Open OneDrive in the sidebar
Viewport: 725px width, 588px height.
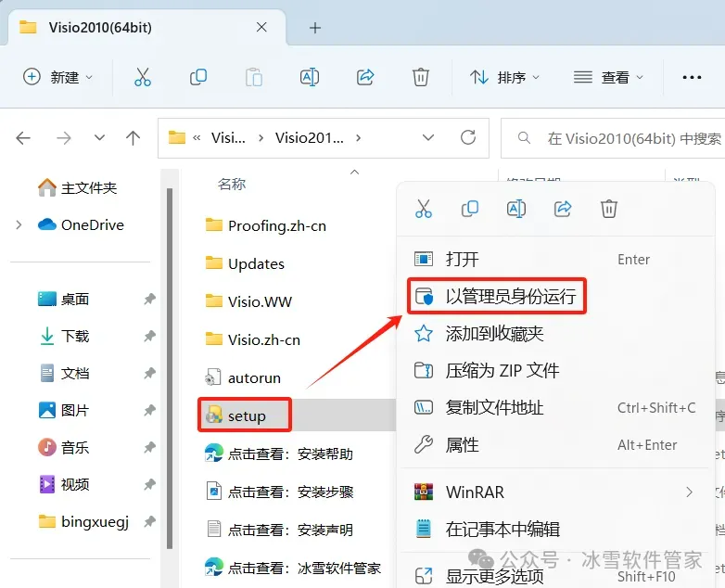[81, 224]
